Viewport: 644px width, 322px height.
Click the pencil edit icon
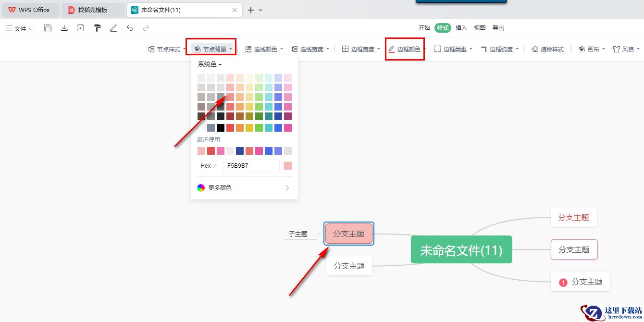[113, 28]
